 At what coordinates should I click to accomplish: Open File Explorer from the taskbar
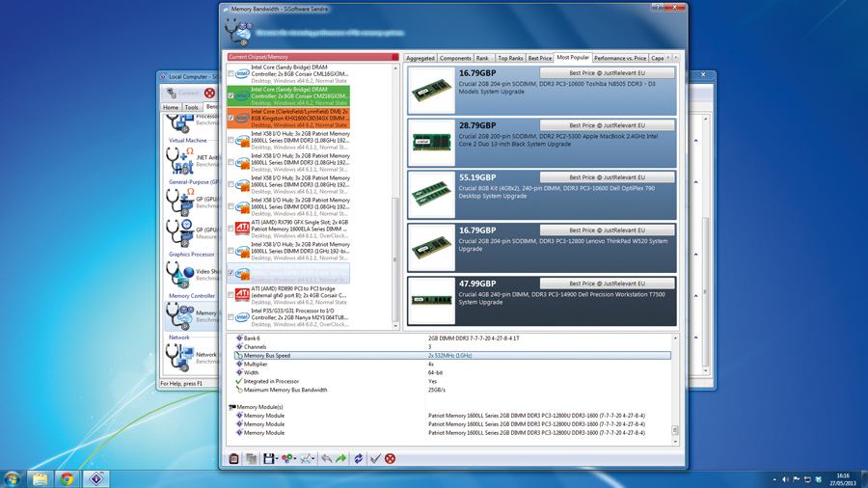coord(40,478)
